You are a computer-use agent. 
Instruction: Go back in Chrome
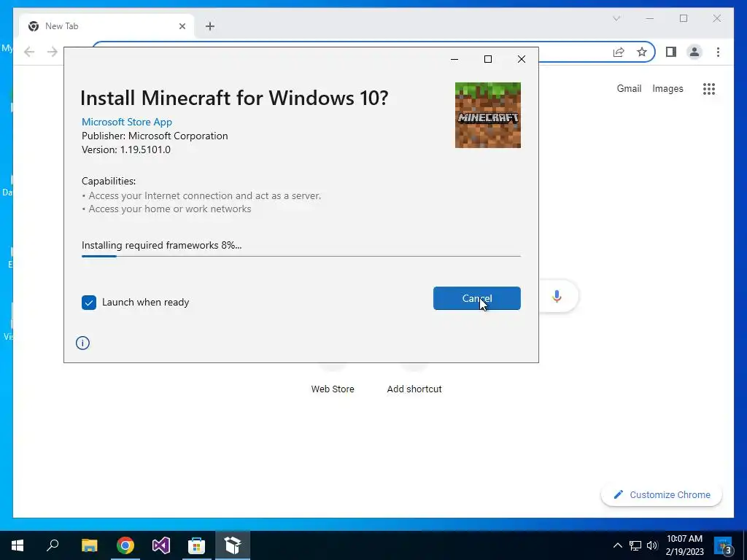point(29,52)
